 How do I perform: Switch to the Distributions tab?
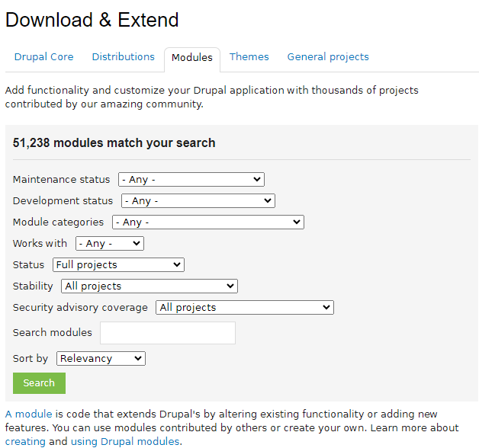(x=124, y=57)
